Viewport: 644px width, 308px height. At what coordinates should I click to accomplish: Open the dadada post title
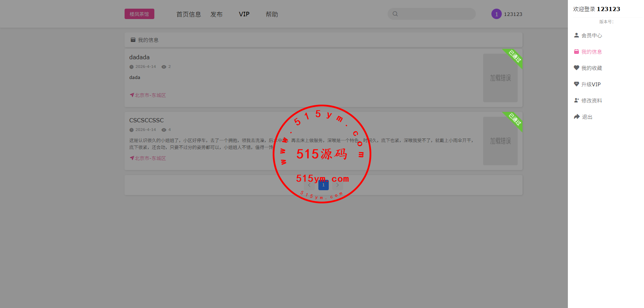[139, 57]
